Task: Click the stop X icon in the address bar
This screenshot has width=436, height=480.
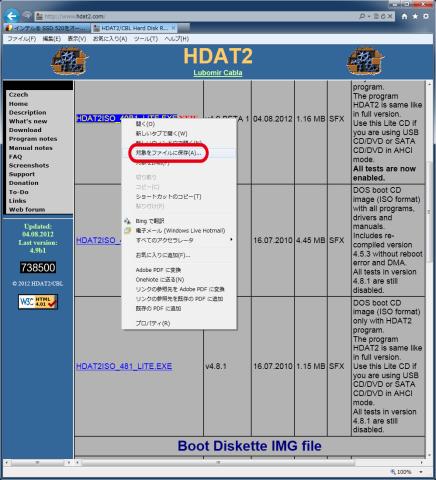Action: (390, 16)
